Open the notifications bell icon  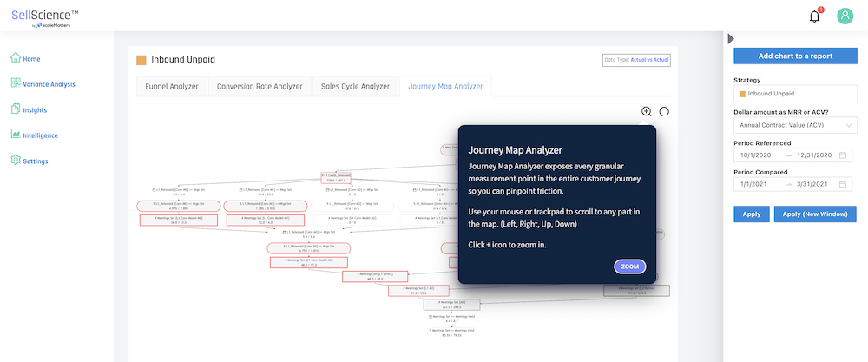click(x=814, y=16)
